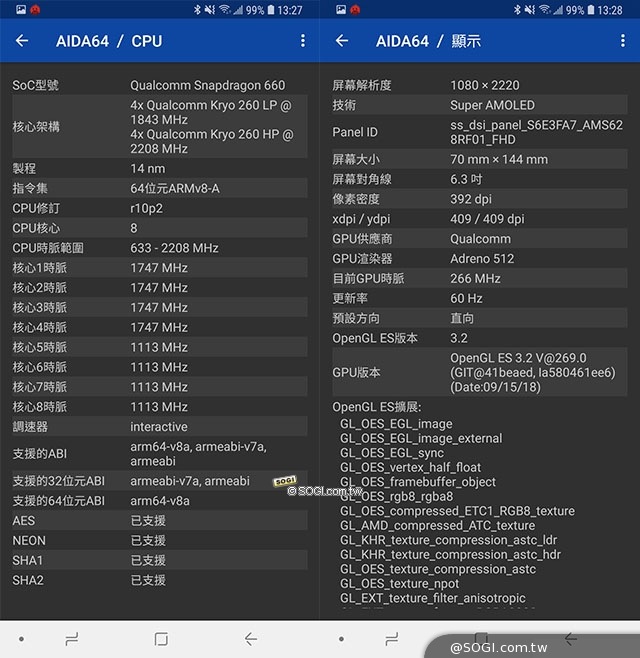The width and height of the screenshot is (640, 658).
Task: Tap battery icon in left status bar
Action: click(x=271, y=10)
